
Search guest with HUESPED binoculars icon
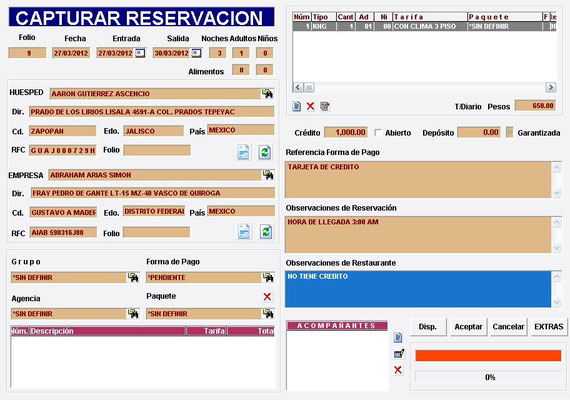268,94
